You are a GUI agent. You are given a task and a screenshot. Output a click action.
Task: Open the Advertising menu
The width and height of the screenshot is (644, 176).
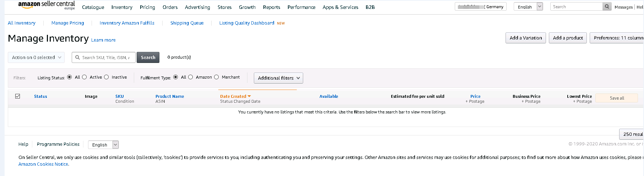pos(197,7)
